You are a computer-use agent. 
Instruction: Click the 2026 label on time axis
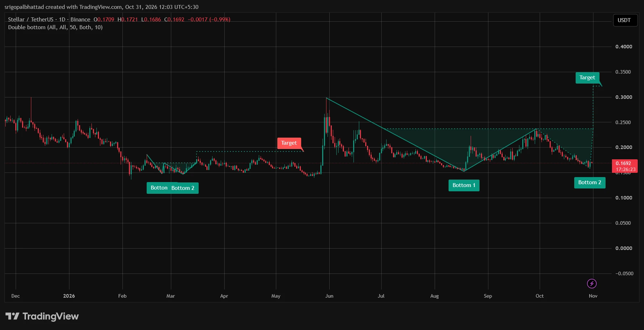69,296
